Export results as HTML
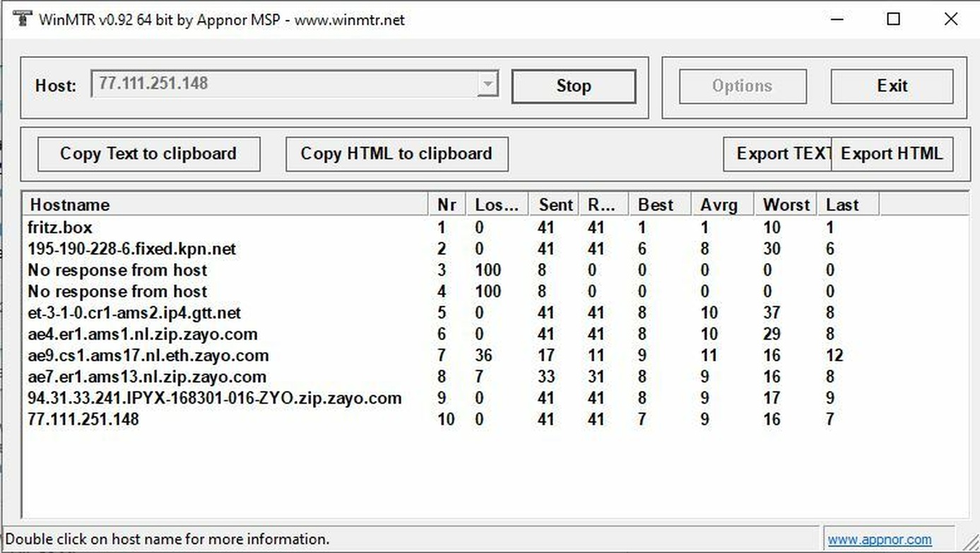Screen dimensions: 980x553 point(892,154)
